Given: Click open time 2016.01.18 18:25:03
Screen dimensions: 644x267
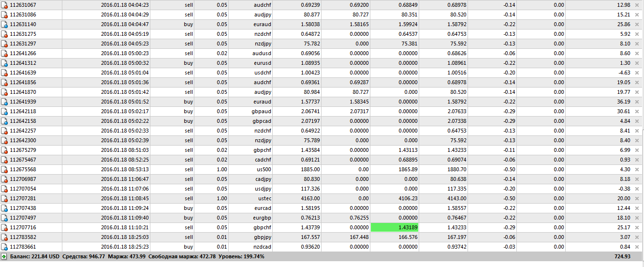Looking at the screenshot, I should coord(125,237).
